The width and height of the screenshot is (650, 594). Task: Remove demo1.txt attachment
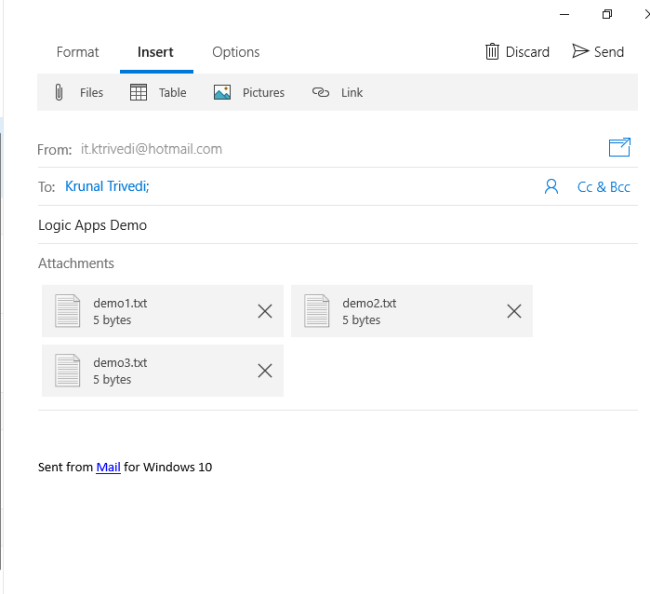click(265, 311)
